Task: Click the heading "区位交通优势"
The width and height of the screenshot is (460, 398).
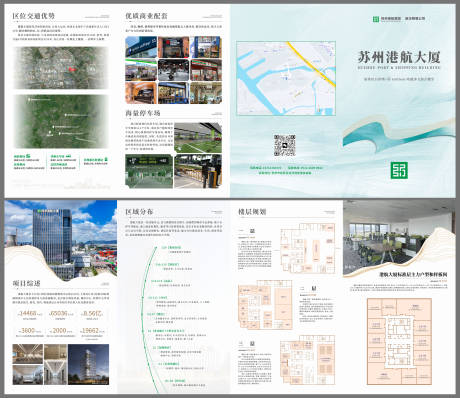Action: [34, 16]
